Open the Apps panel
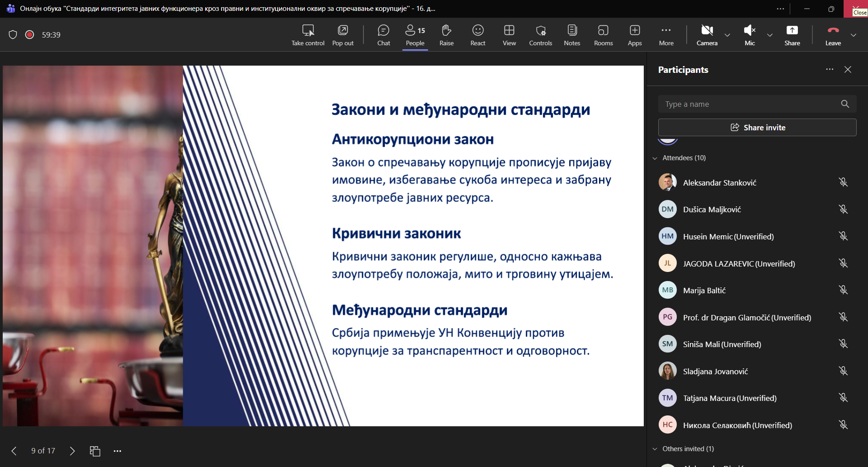This screenshot has width=868, height=467. pyautogui.click(x=635, y=35)
